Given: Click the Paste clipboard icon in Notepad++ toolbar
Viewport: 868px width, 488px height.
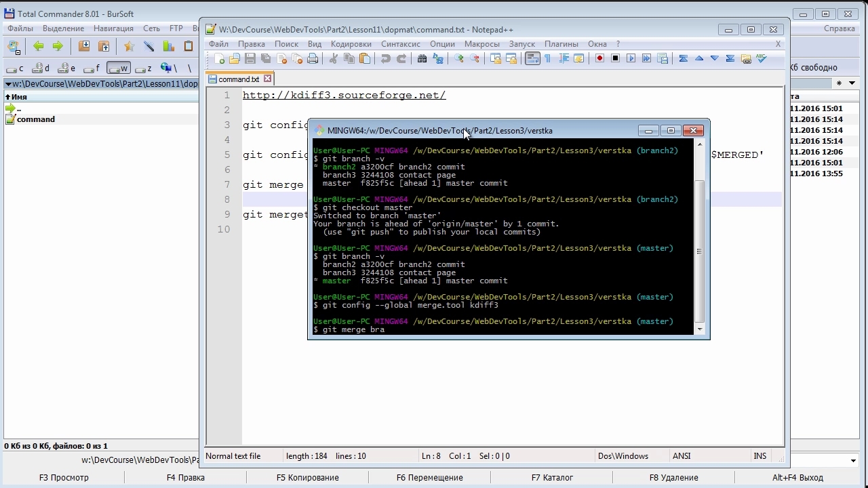Looking at the screenshot, I should coord(365,59).
